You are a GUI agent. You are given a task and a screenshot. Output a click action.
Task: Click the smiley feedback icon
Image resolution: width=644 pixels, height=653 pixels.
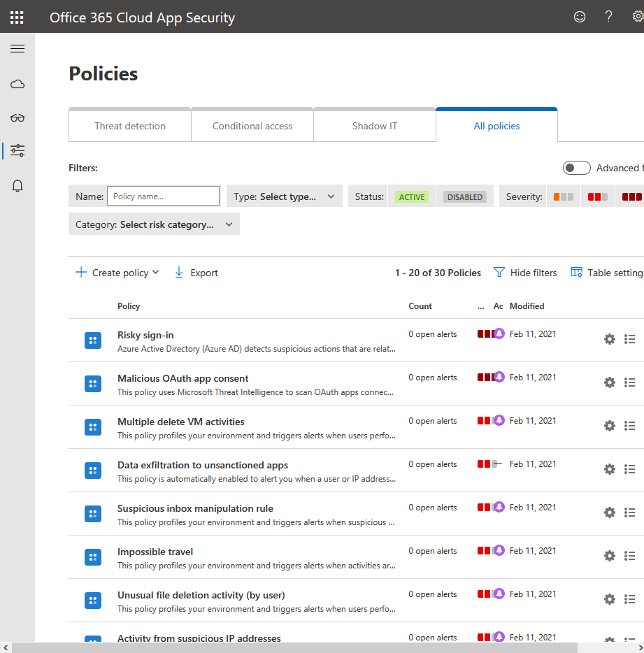point(579,17)
